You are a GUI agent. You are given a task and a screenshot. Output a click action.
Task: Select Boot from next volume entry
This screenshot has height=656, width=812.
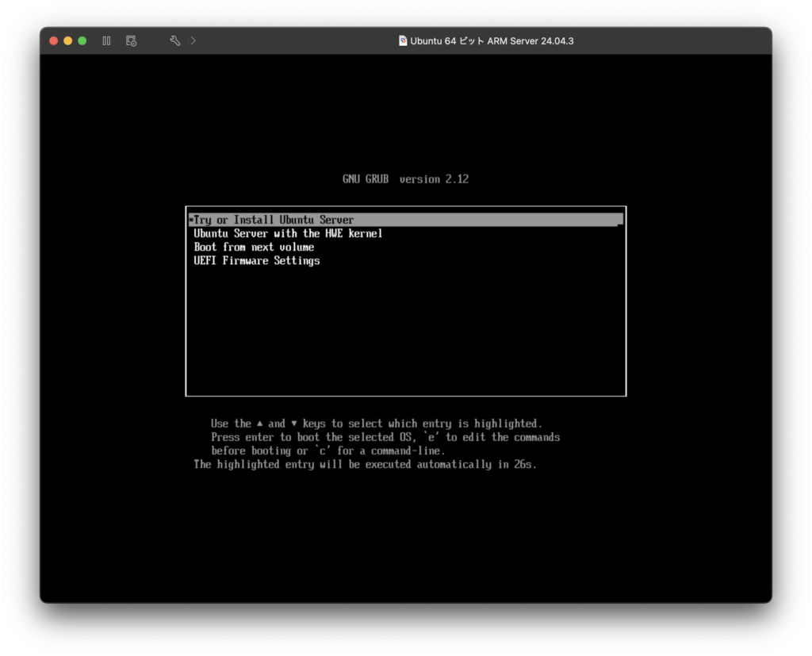(x=254, y=247)
